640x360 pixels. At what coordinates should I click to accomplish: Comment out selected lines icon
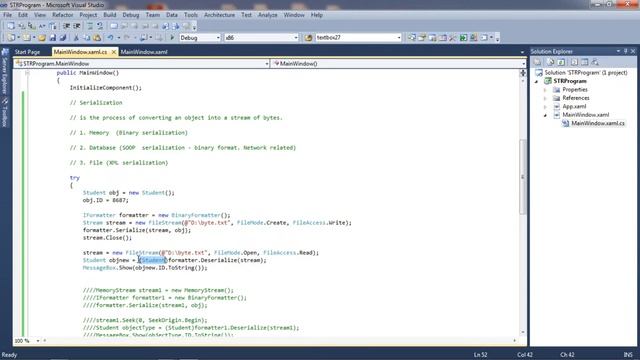[x=90, y=26]
